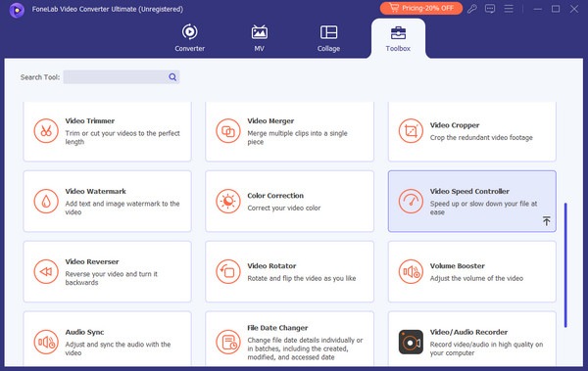
Task: Click the pin-to-top arrow on Video Speed Controller
Action: 547,220
